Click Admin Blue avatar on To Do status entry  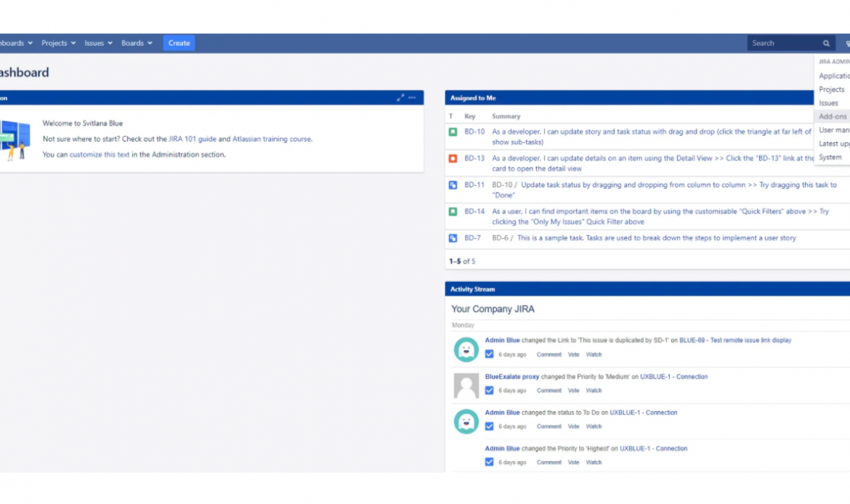click(466, 422)
